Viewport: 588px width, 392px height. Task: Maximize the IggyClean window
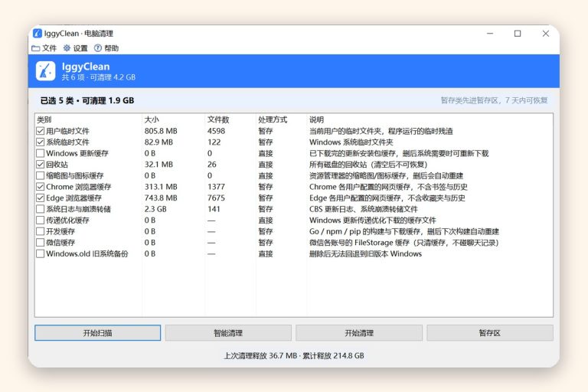coord(518,34)
